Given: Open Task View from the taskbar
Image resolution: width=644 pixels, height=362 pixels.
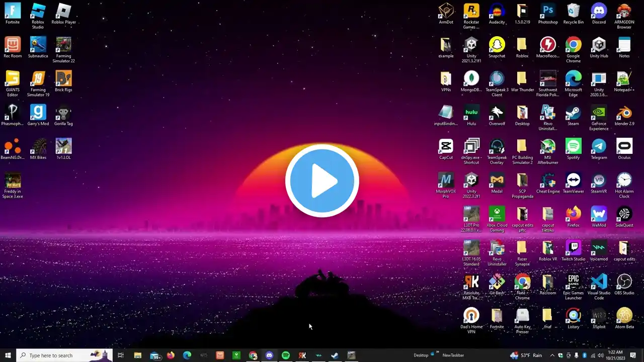Looking at the screenshot, I should click(121, 355).
